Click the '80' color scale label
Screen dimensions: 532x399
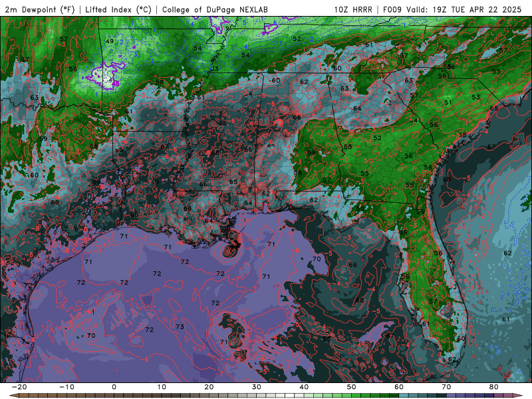[494, 387]
